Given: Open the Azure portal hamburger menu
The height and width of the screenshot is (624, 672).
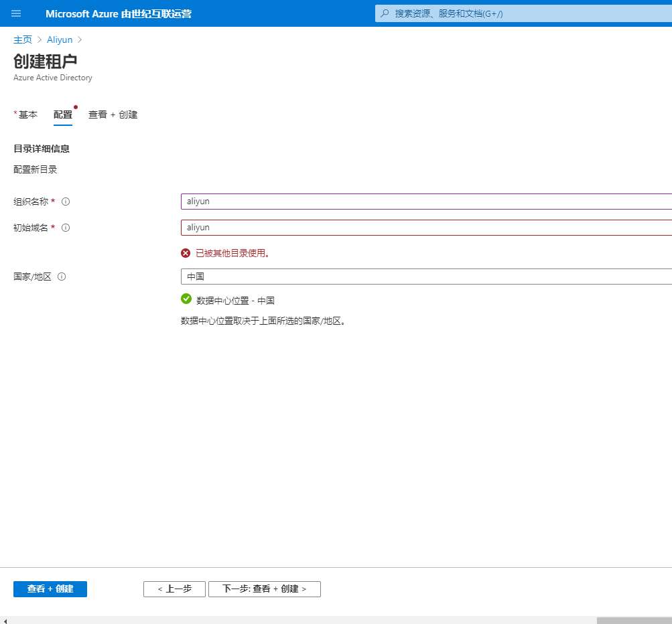Looking at the screenshot, I should tap(16, 13).
